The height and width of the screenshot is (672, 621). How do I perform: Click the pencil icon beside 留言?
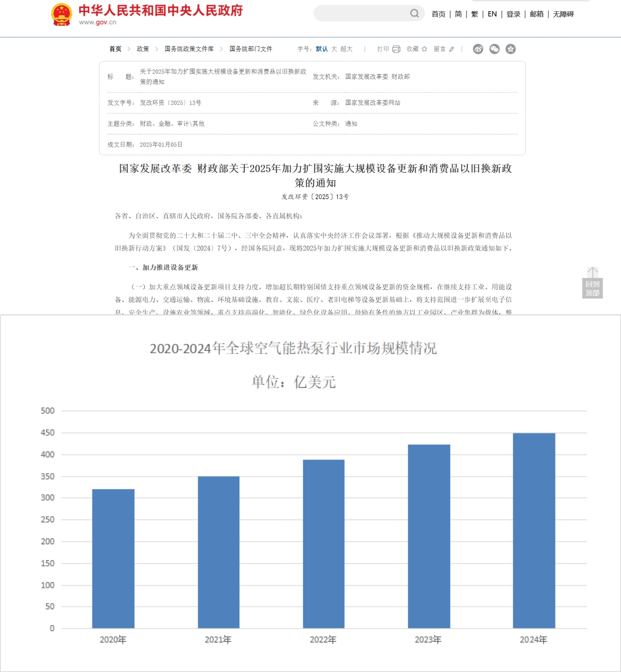tap(452, 49)
